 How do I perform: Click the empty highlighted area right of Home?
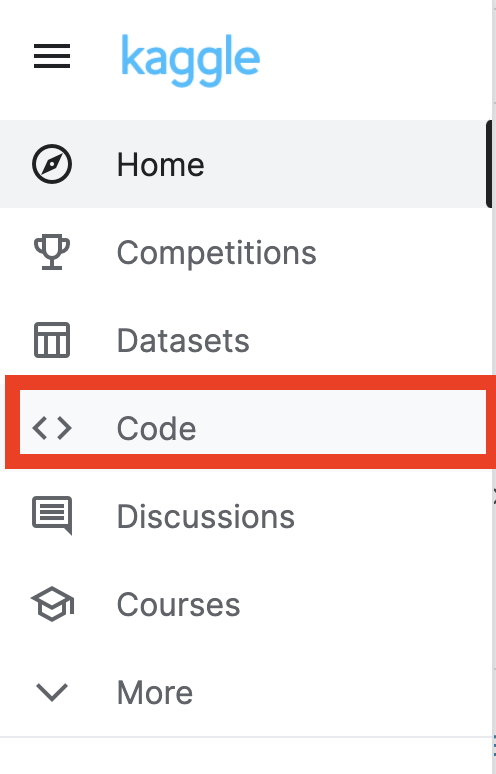(x=345, y=164)
